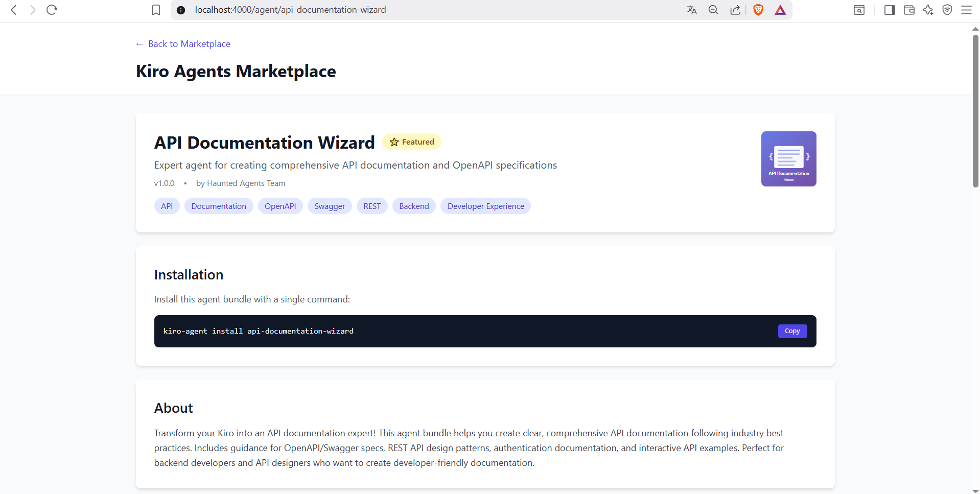Click the scrollbar down arrow
Screen dimensions: 980x494
975,490
